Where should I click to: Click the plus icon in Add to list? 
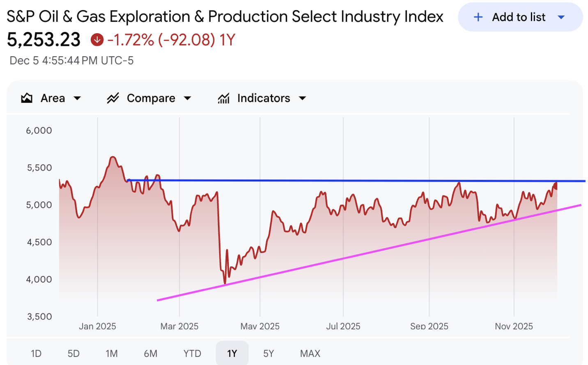(478, 17)
